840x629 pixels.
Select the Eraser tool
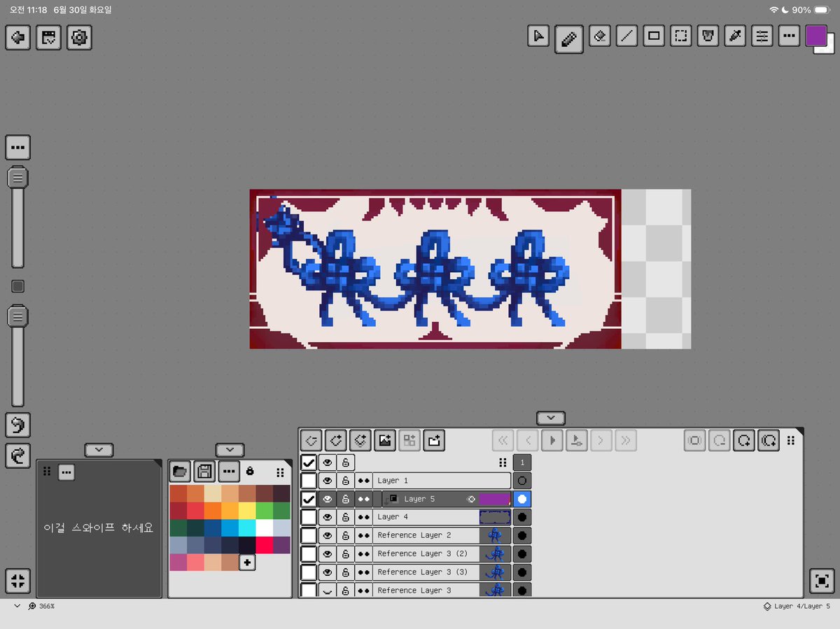pos(599,36)
